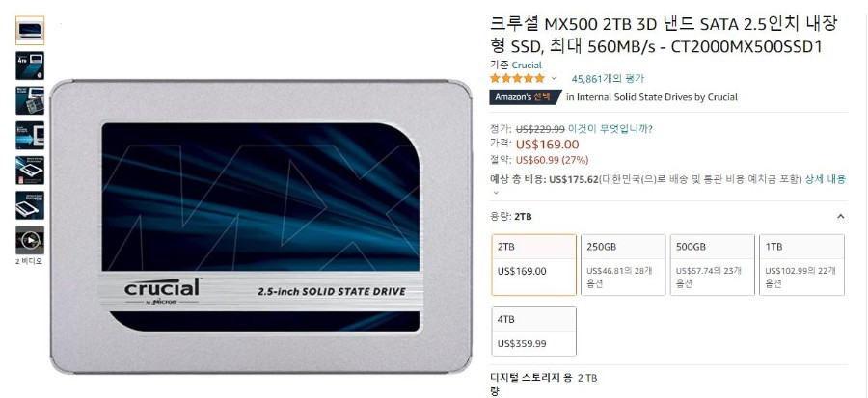The width and height of the screenshot is (868, 398).
Task: Collapse the 용량 capacity section chevron
Action: (x=840, y=216)
